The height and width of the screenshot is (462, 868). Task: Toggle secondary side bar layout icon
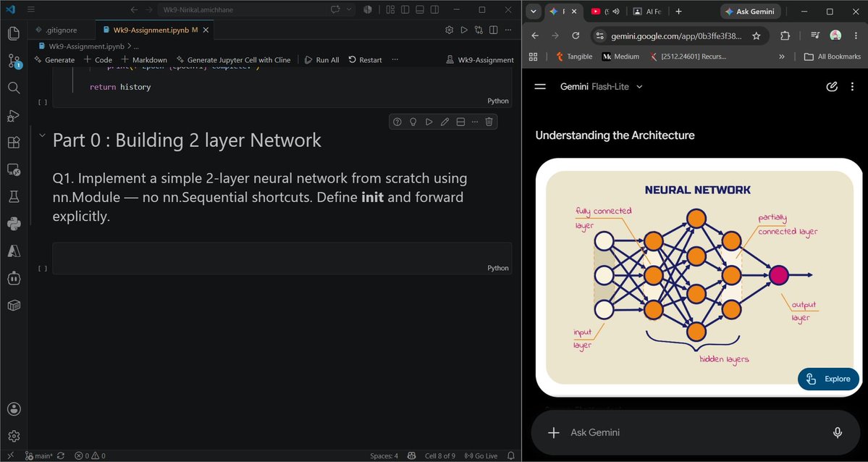[x=435, y=10]
